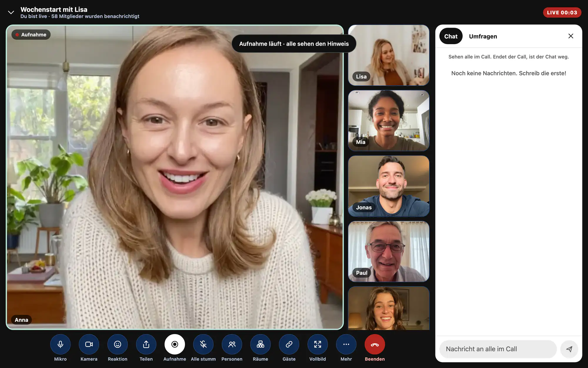Switch to the Umfragen tab
Screen dimensions: 588x368
click(483, 36)
